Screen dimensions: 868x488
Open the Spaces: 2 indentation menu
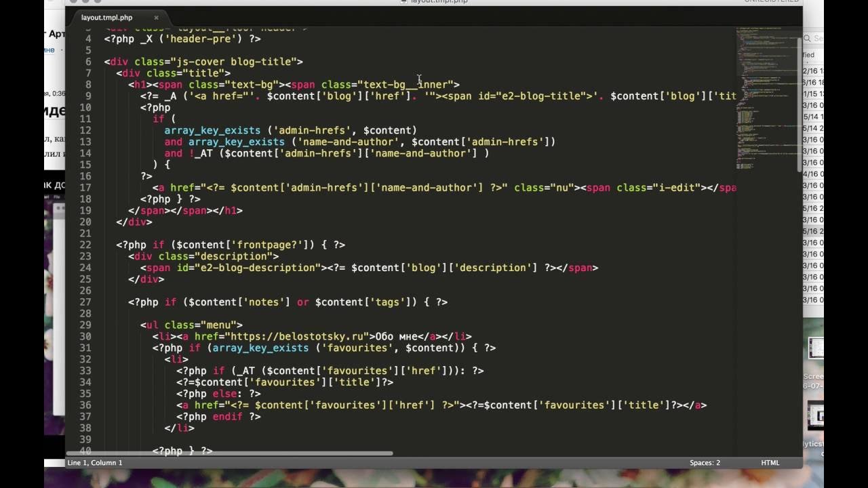705,463
